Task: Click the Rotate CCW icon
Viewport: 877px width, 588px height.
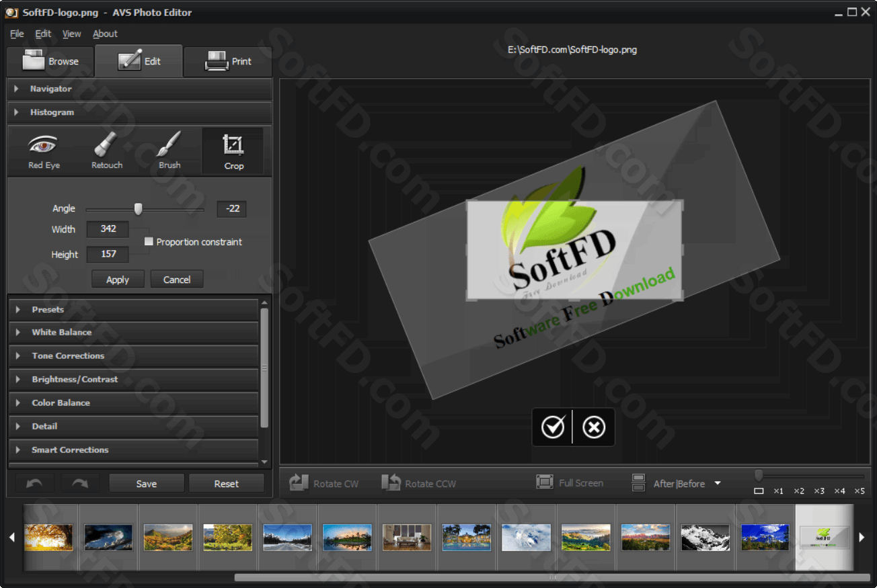Action: click(x=391, y=482)
